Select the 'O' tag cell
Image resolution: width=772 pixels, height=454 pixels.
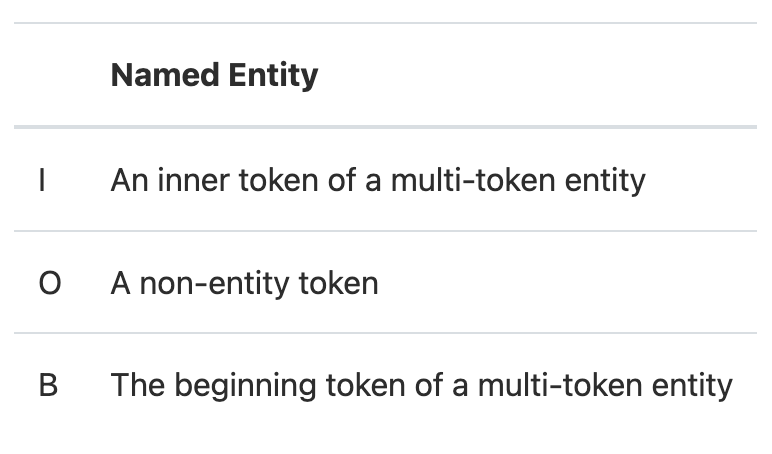tap(50, 284)
